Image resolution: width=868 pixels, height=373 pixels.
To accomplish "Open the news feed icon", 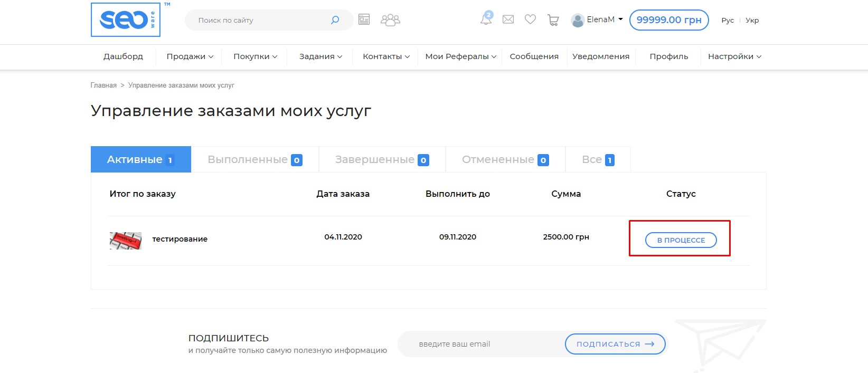I will pos(364,20).
